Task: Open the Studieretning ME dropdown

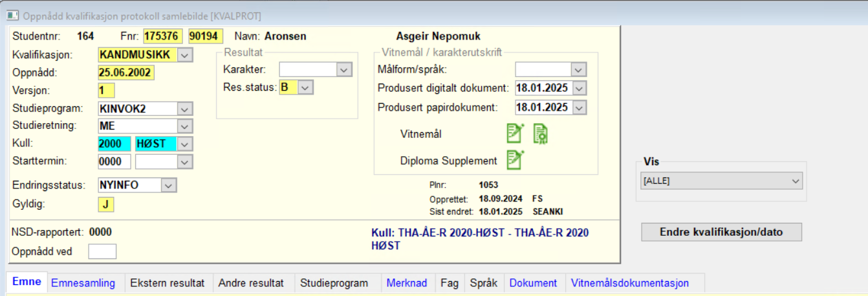Action: (184, 126)
